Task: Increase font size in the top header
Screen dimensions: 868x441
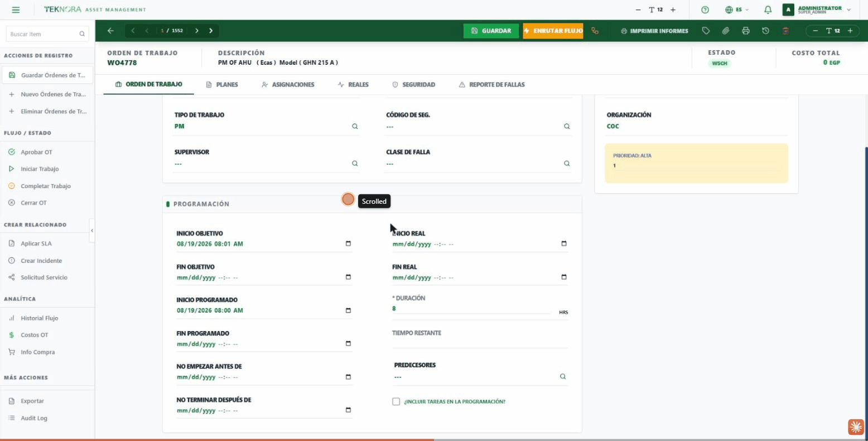Action: [673, 9]
